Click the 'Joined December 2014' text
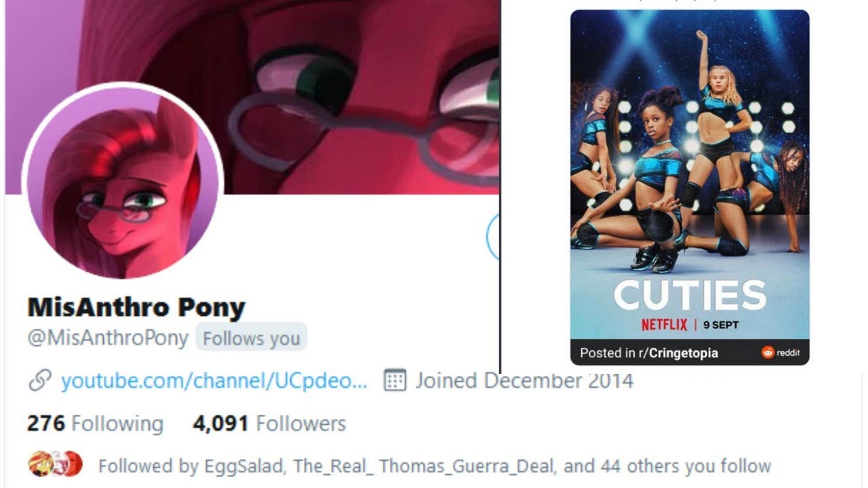 click(x=524, y=380)
